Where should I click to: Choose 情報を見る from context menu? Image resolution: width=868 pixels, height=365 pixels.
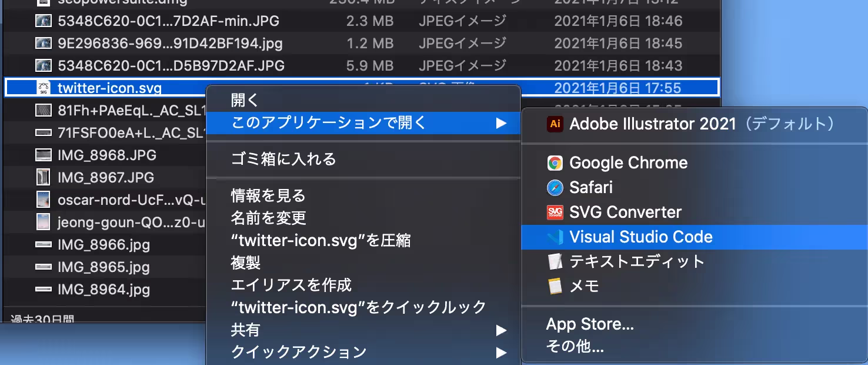pyautogui.click(x=268, y=195)
